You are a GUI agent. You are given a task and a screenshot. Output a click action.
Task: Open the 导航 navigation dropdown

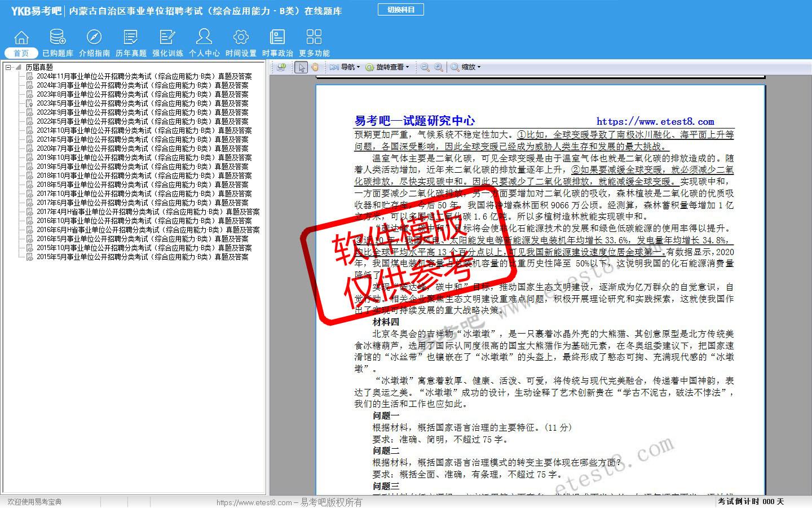click(x=345, y=67)
